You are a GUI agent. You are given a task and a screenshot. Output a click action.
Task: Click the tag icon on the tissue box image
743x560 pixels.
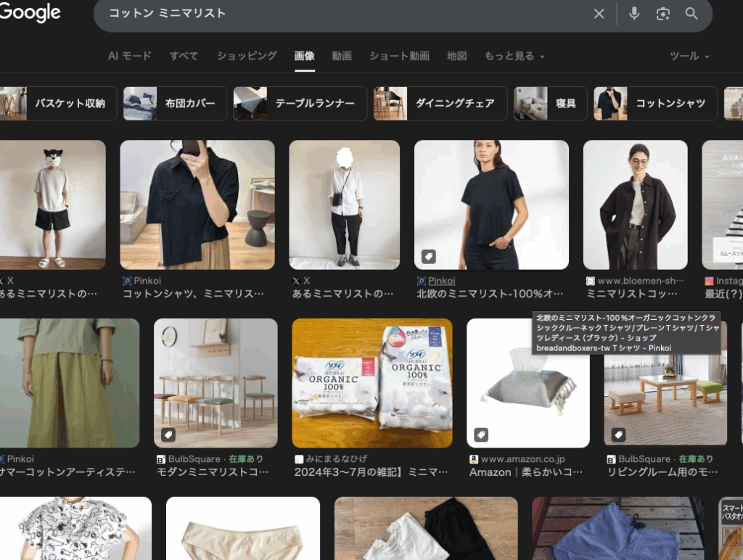click(x=480, y=435)
